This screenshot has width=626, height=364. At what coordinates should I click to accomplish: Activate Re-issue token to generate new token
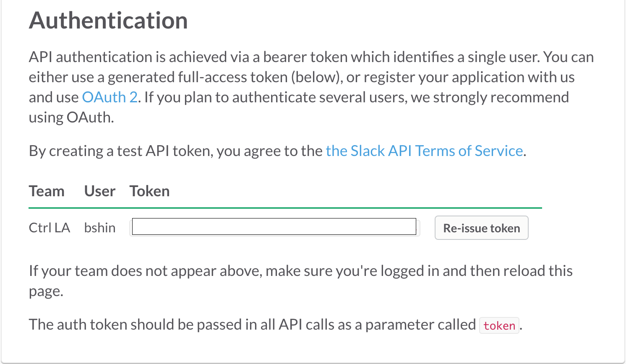coord(481,228)
